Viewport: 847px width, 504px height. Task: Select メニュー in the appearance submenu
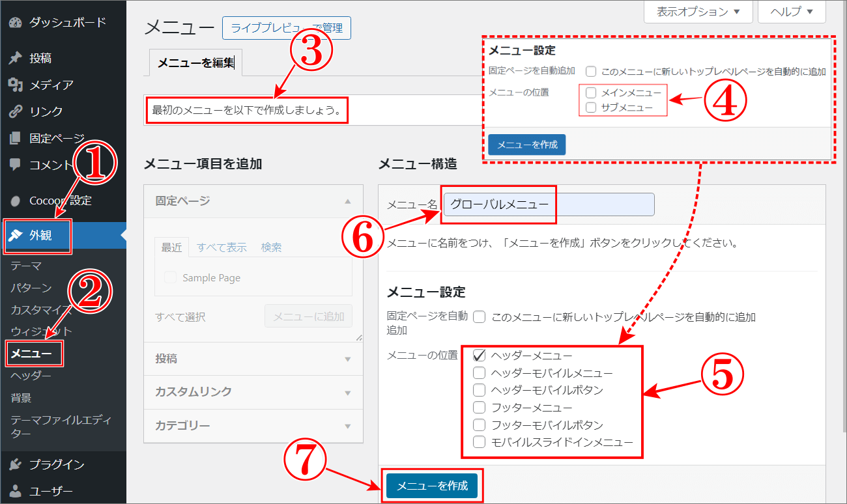click(31, 354)
